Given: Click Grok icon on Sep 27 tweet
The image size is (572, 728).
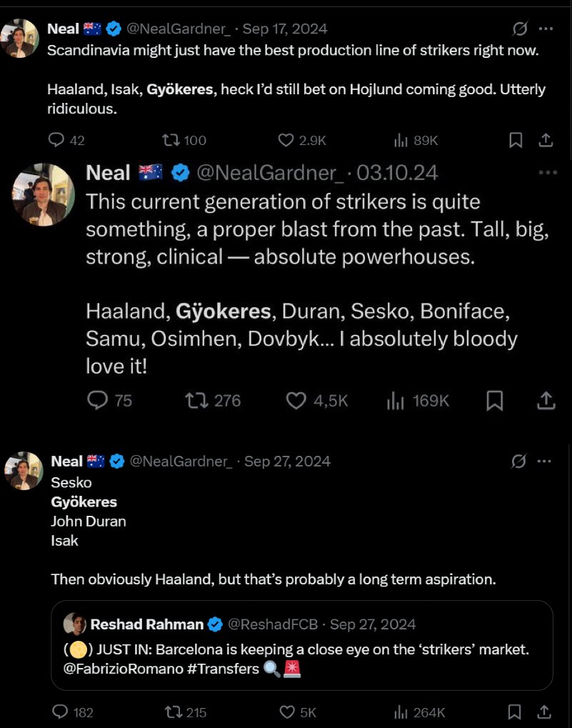Looking at the screenshot, I should coord(520,462).
